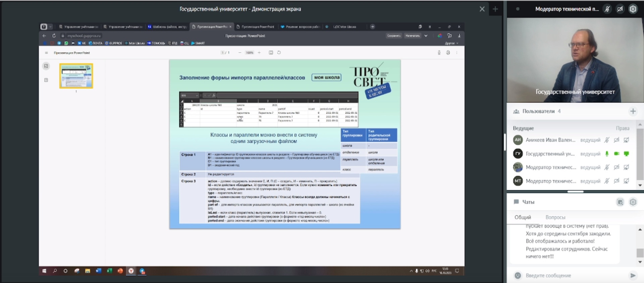Click the Сохранить button in the browser toolbar

[394, 36]
